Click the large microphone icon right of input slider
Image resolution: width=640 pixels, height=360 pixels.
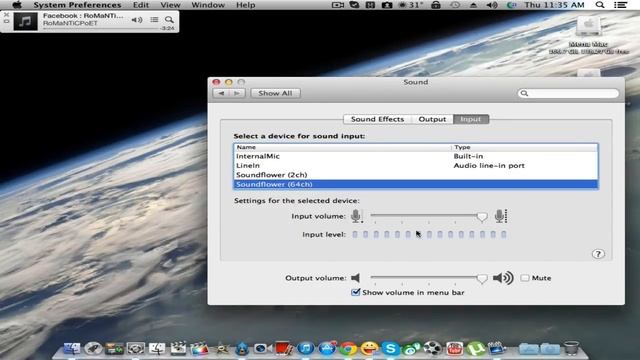pyautogui.click(x=501, y=216)
